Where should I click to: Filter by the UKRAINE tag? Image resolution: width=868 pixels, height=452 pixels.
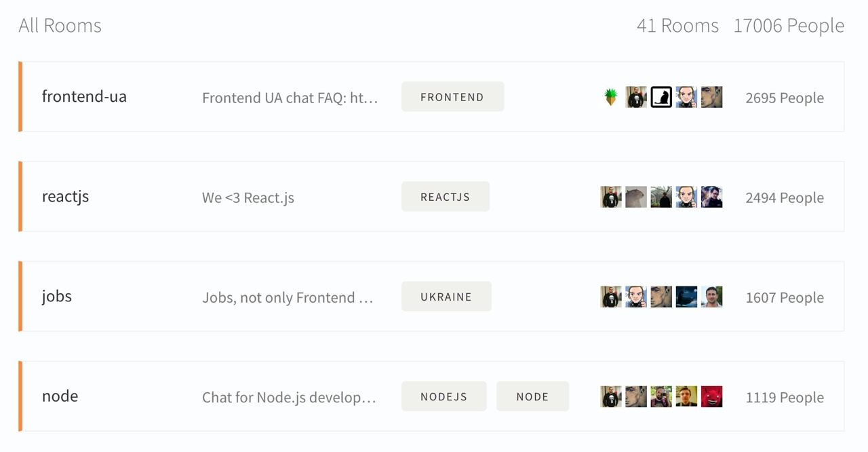(446, 297)
